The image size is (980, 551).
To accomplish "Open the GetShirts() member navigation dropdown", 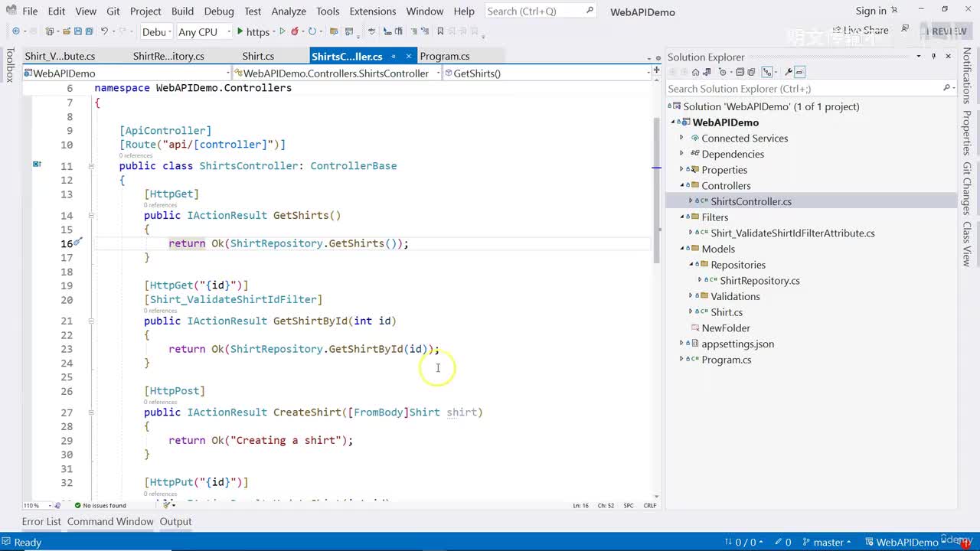I will click(x=547, y=73).
